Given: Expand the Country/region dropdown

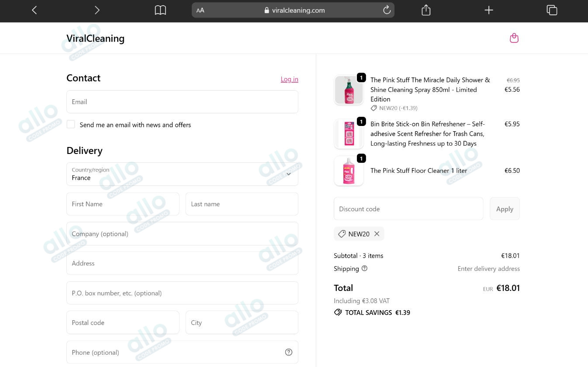Looking at the screenshot, I should (182, 174).
